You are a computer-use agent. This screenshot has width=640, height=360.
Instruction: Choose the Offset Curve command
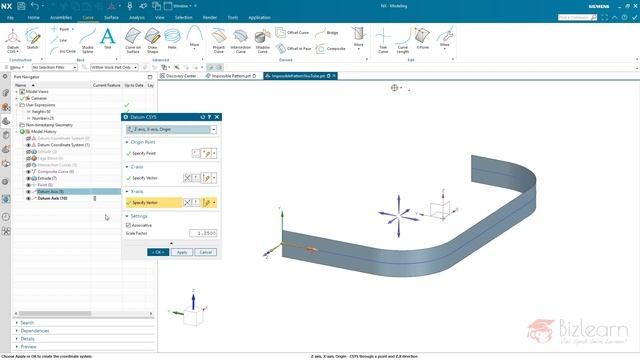(293, 32)
